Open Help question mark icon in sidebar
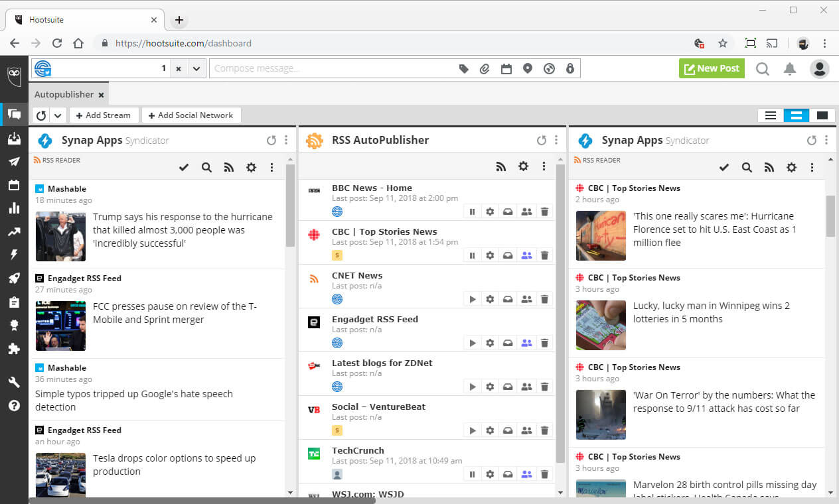Screen dimensions: 839x504 pyautogui.click(x=14, y=405)
